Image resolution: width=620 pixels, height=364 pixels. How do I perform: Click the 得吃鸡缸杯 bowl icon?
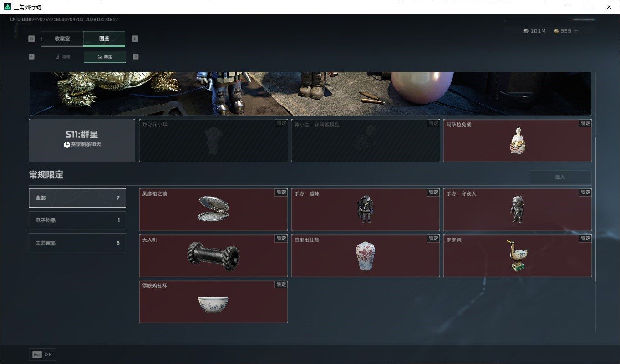(x=213, y=304)
